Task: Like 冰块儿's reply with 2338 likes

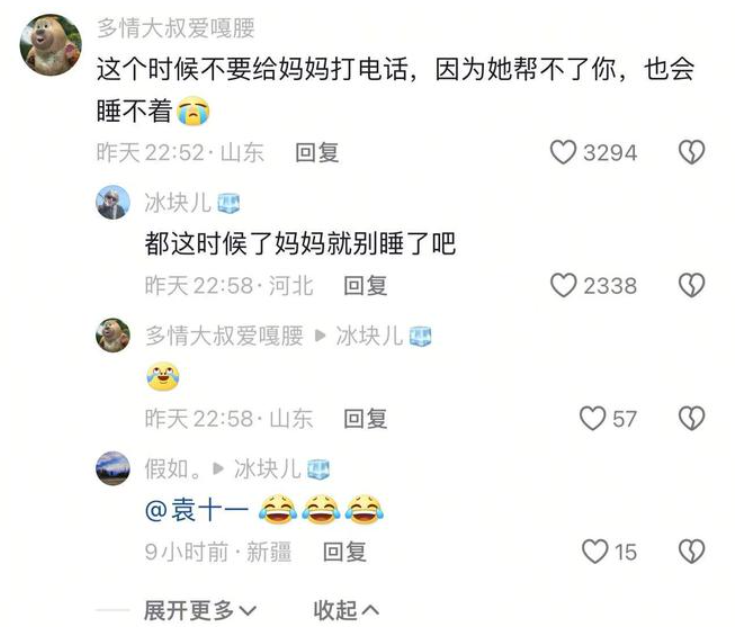Action: pyautogui.click(x=563, y=285)
